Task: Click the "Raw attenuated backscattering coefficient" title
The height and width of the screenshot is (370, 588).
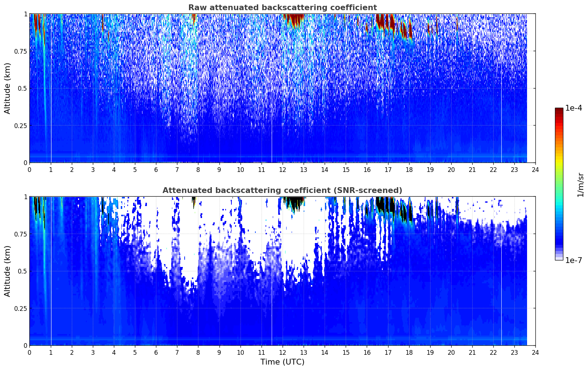Action: point(282,8)
